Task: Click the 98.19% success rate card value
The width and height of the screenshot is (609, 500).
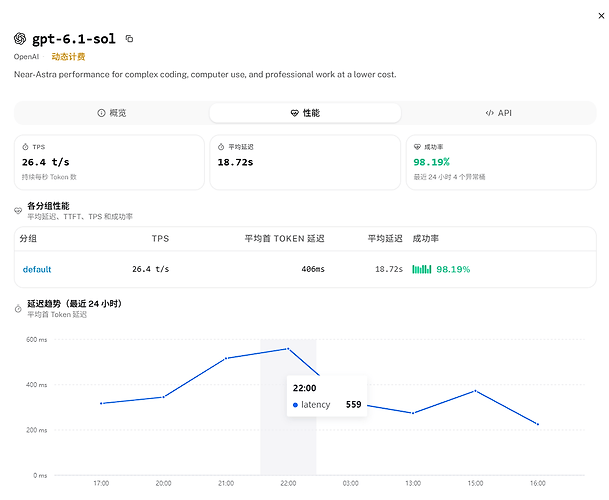Action: [x=432, y=162]
